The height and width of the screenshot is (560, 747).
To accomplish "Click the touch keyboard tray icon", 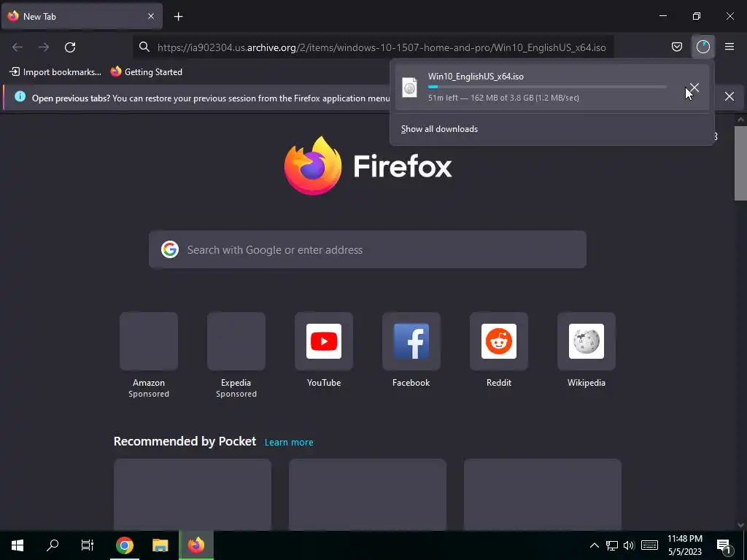I will point(649,545).
